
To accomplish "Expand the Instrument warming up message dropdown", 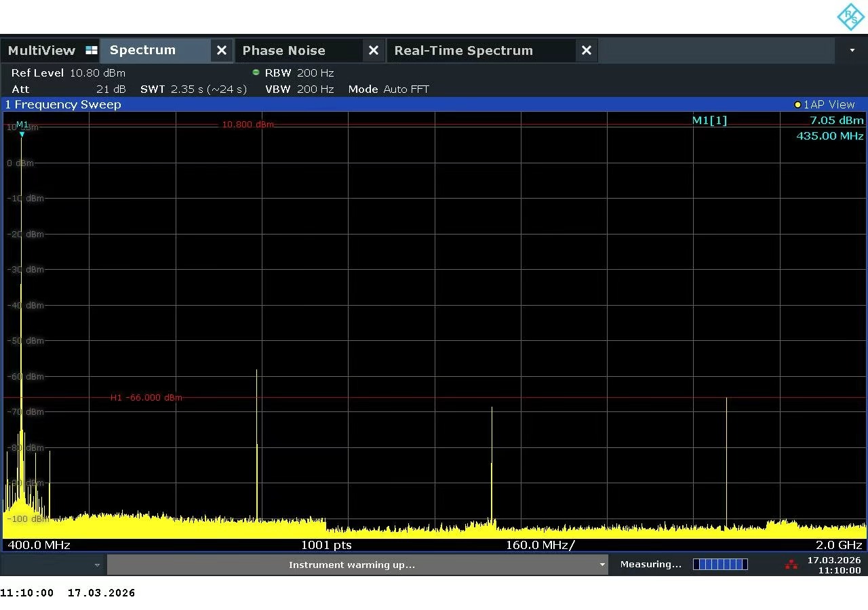I will 601,565.
